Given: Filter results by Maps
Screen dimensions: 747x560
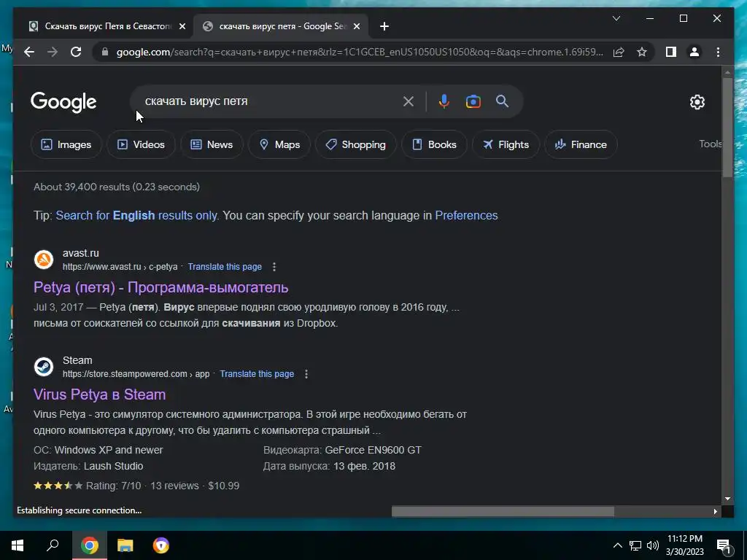Looking at the screenshot, I should tap(279, 144).
